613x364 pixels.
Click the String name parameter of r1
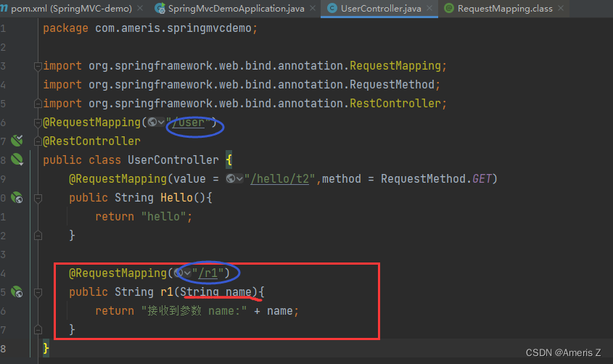pos(215,291)
